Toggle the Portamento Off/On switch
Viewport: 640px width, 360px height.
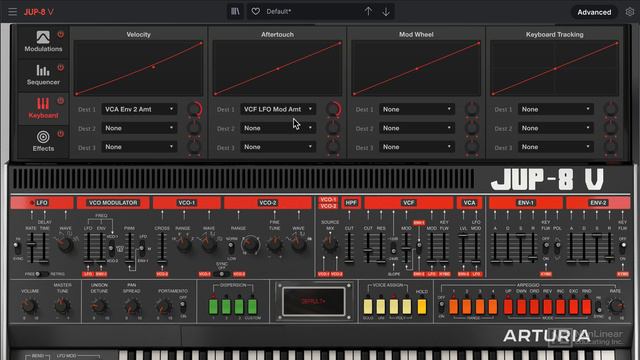tap(183, 306)
